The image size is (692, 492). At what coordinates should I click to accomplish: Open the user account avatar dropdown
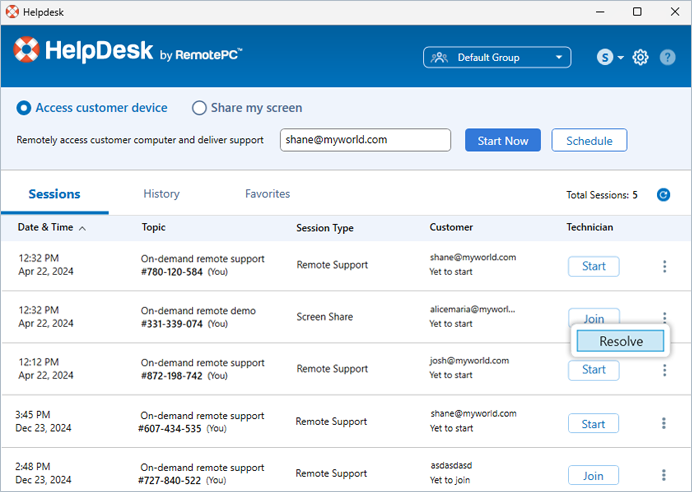pos(609,58)
